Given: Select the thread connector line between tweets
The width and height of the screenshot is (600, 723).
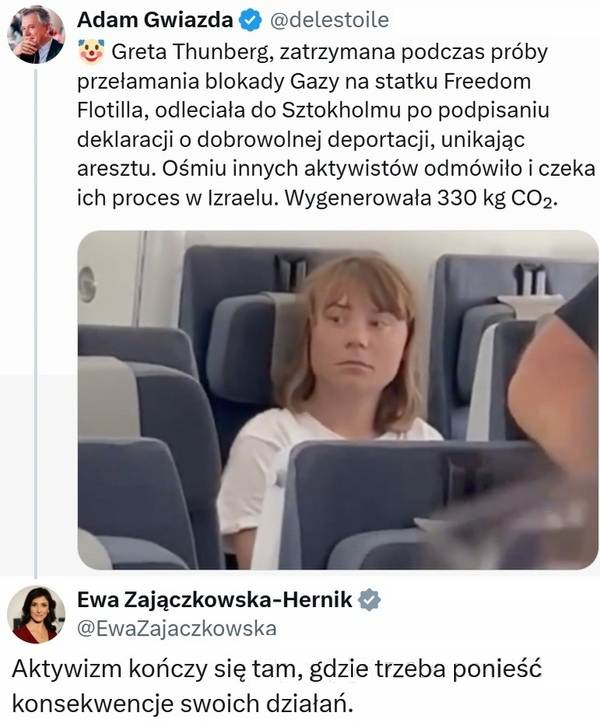Looking at the screenshot, I should click(36, 321).
